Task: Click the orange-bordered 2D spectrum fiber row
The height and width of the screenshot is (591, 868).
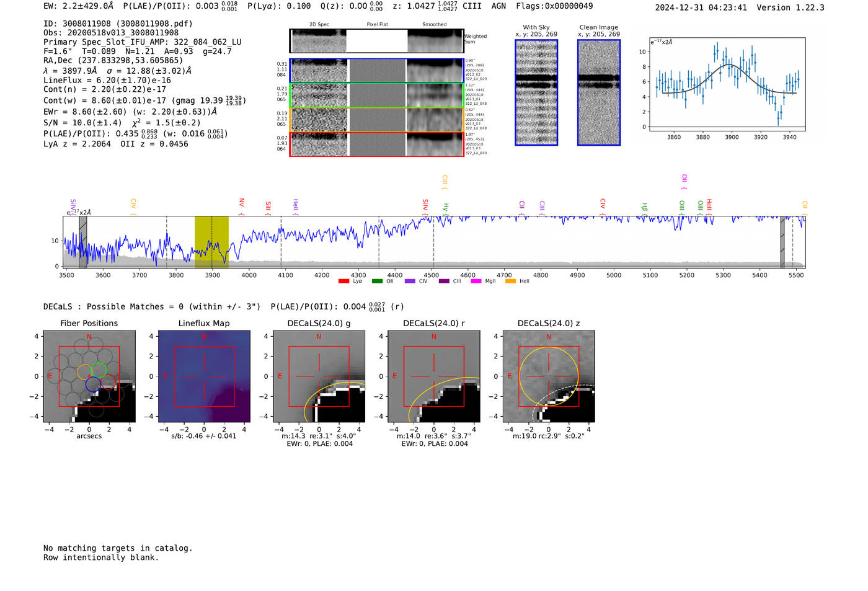Action: [x=376, y=120]
